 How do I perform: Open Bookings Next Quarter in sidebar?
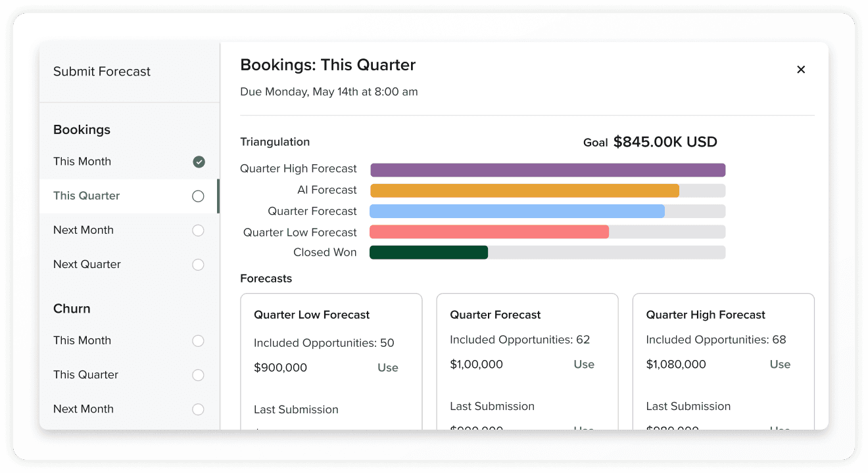87,264
